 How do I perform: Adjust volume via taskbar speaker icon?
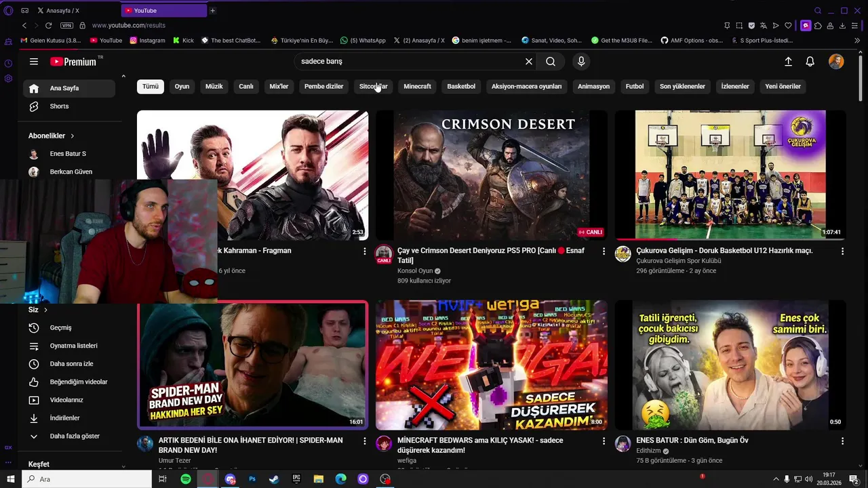click(x=808, y=479)
